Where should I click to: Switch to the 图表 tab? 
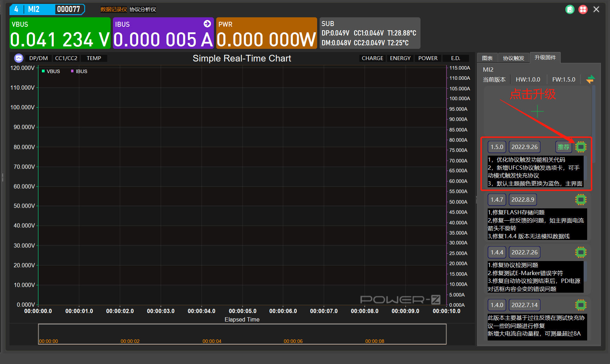[x=487, y=58]
